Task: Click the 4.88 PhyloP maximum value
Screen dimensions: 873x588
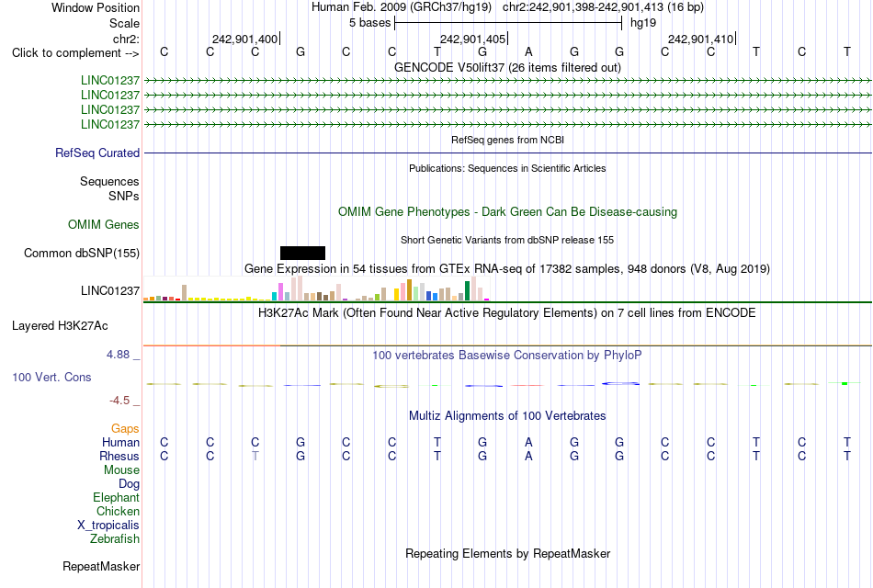Action: pos(118,354)
